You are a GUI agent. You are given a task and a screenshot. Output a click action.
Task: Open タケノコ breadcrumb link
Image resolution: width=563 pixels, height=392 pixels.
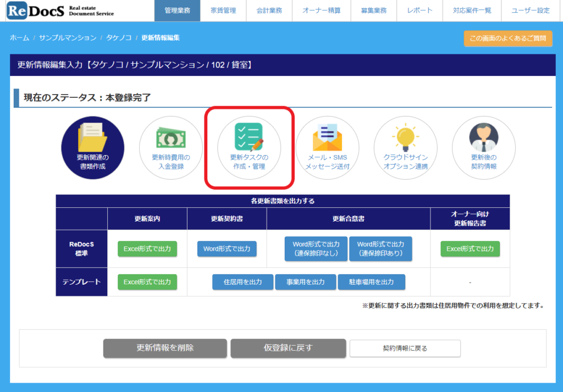coord(119,38)
